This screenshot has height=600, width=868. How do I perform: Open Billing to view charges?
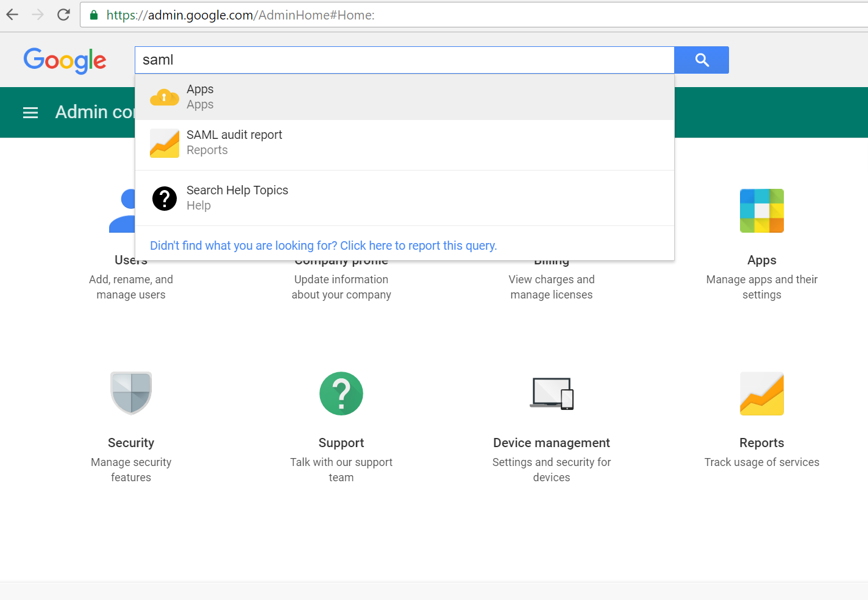551,286
